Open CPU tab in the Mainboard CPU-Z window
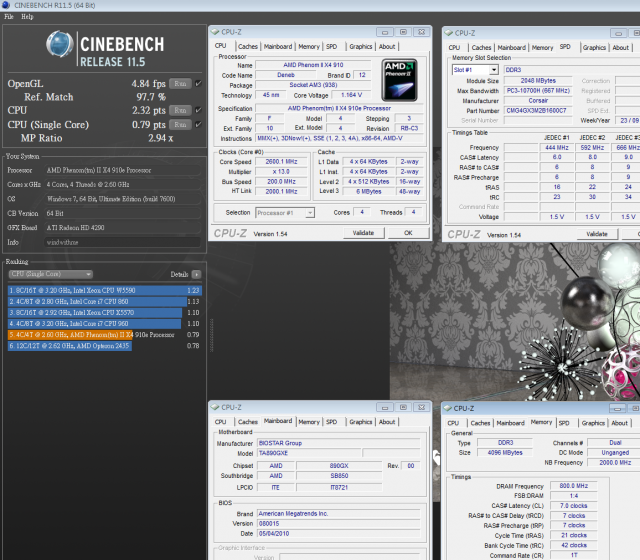The image size is (640, 560). pyautogui.click(x=220, y=422)
